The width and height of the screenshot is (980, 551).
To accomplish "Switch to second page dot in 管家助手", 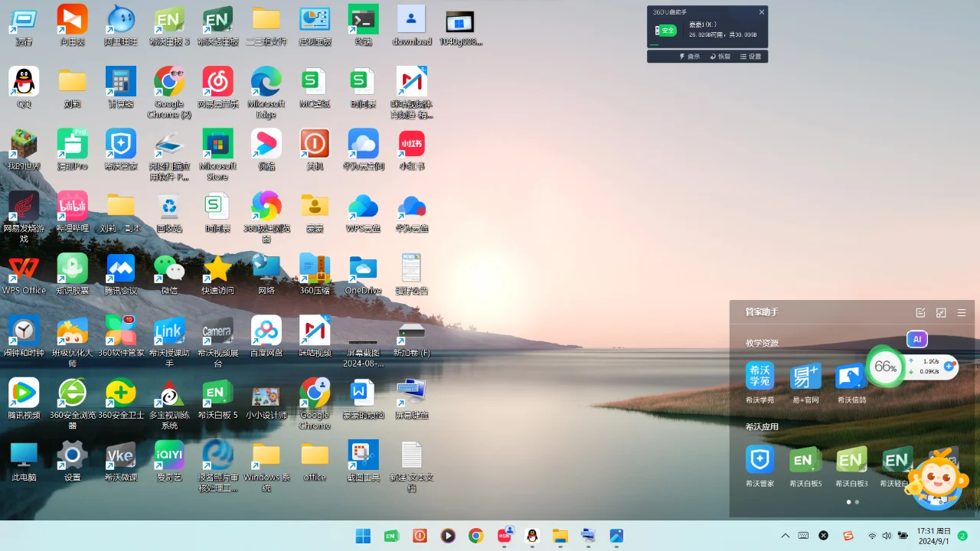I will click(x=857, y=502).
